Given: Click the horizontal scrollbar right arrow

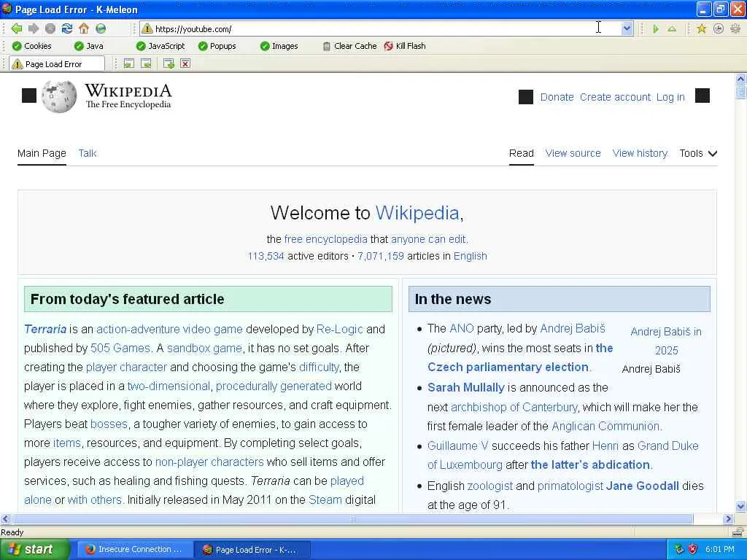Looking at the screenshot, I should coord(729,519).
